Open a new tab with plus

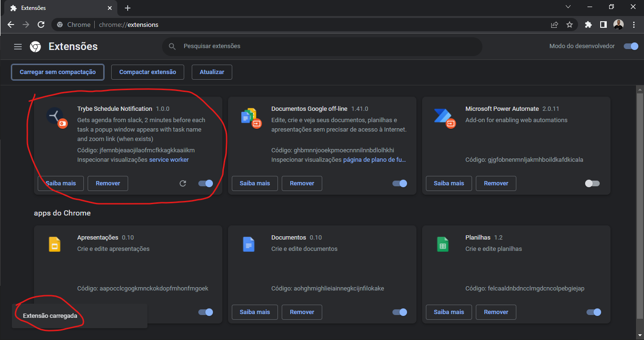point(128,8)
